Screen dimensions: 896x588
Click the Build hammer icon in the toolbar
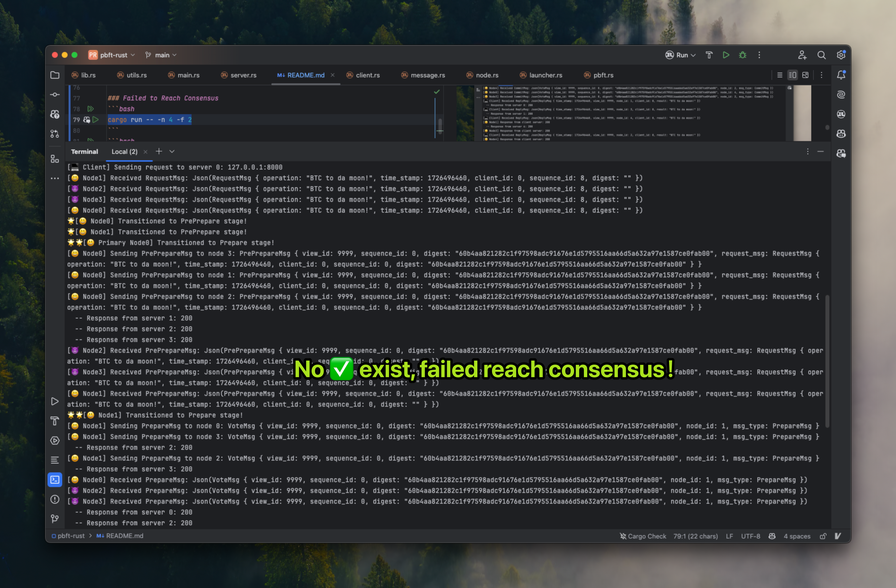(x=709, y=55)
